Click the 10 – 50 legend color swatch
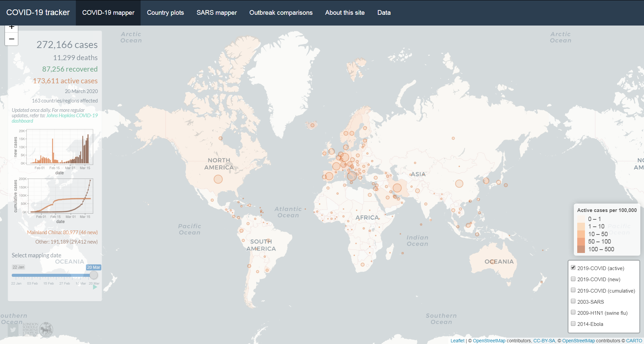This screenshot has height=344, width=644. click(x=581, y=234)
